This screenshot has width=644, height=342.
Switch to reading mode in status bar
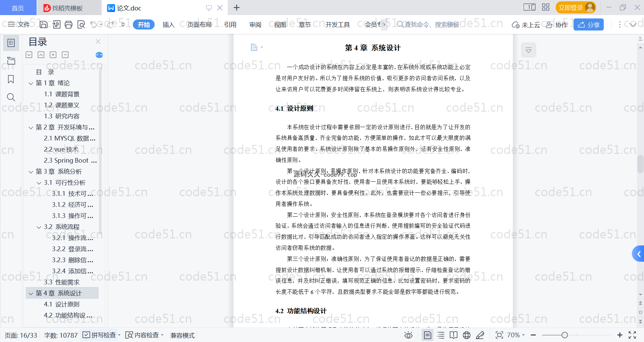(x=453, y=335)
